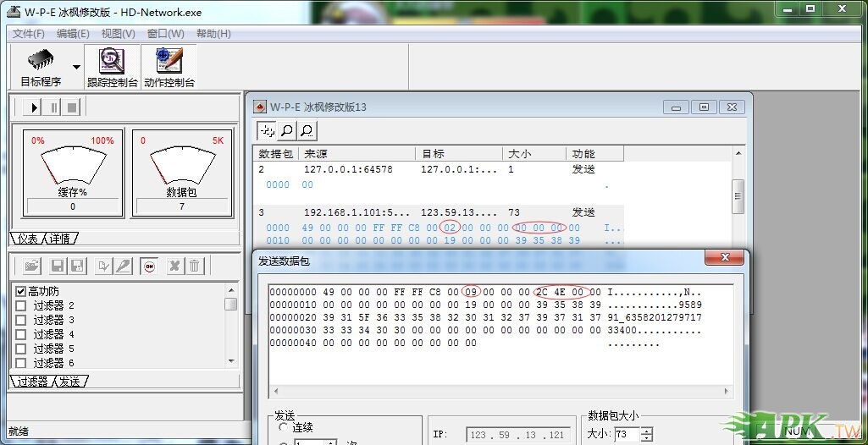Pause capture with the pause button
Image resolution: width=868 pixels, height=445 pixels.
(x=53, y=107)
